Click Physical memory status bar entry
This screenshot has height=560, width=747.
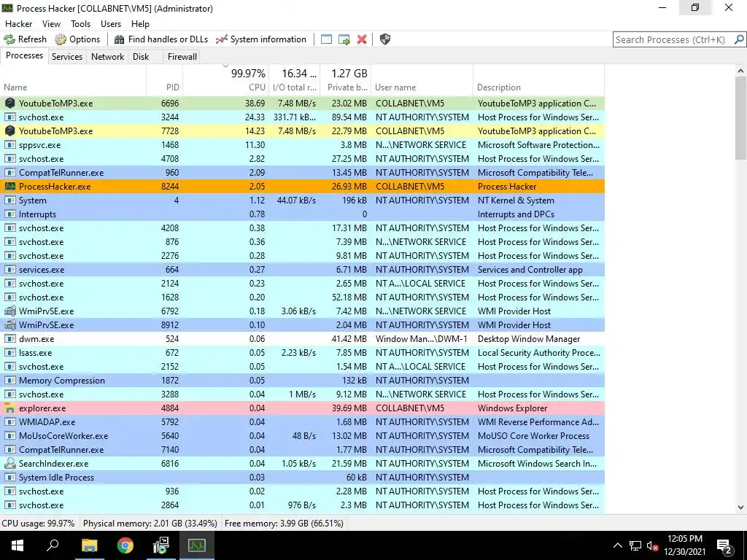point(150,524)
